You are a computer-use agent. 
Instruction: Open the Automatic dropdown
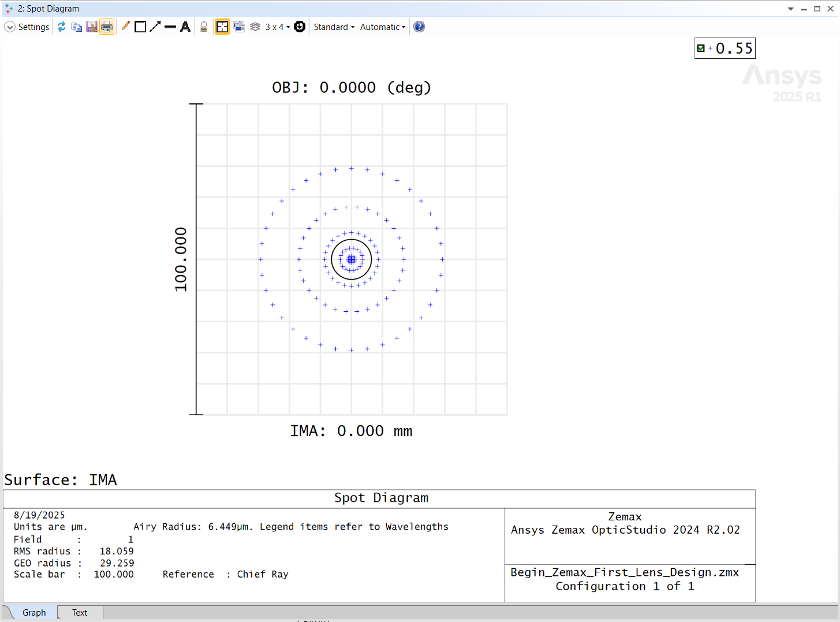pos(382,27)
